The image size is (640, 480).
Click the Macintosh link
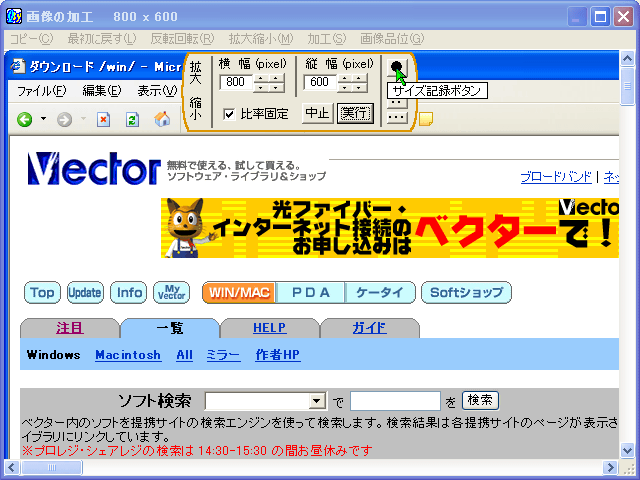(128, 355)
